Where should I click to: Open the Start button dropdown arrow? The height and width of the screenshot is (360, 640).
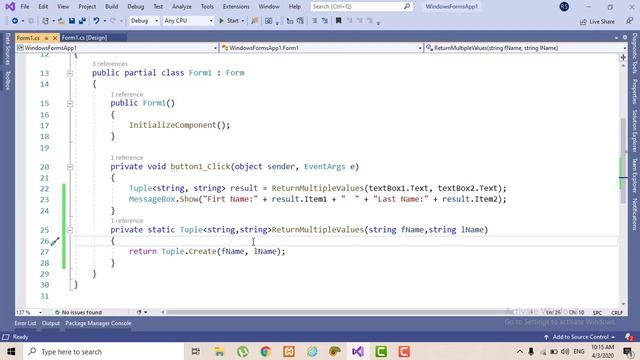pos(243,20)
